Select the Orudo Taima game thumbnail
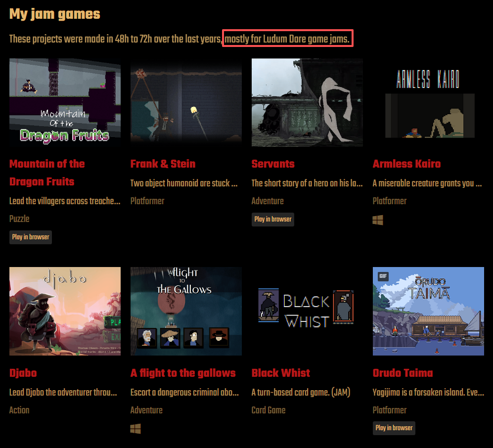 [x=428, y=311]
